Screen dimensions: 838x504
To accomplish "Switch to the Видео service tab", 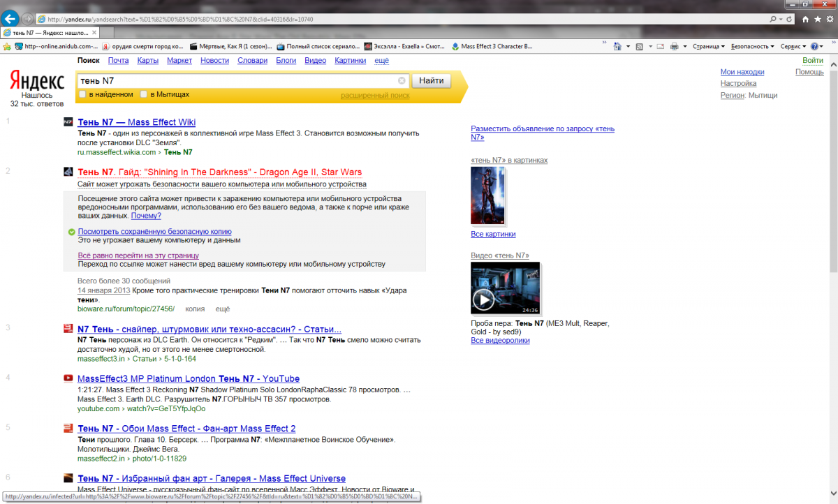I will (315, 61).
